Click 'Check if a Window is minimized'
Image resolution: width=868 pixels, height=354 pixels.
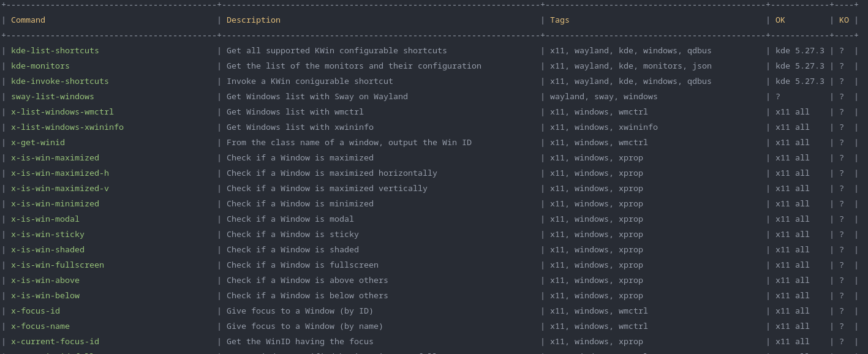(300, 204)
